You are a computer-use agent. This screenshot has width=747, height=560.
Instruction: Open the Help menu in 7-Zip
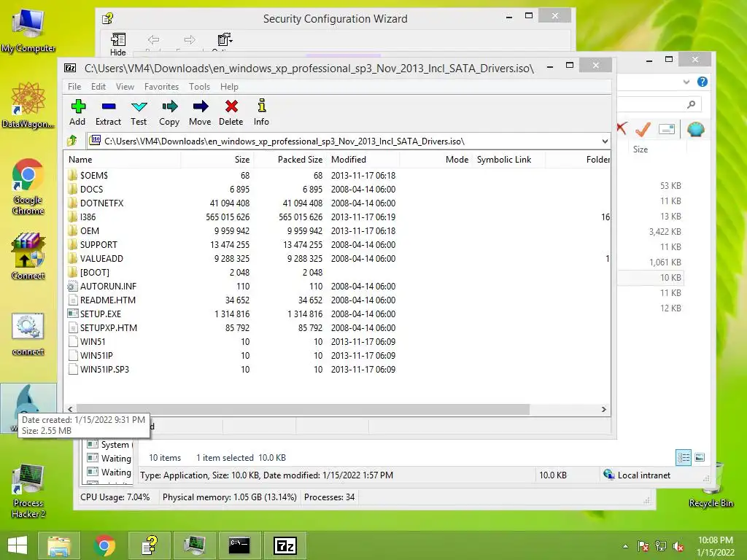pyautogui.click(x=229, y=87)
